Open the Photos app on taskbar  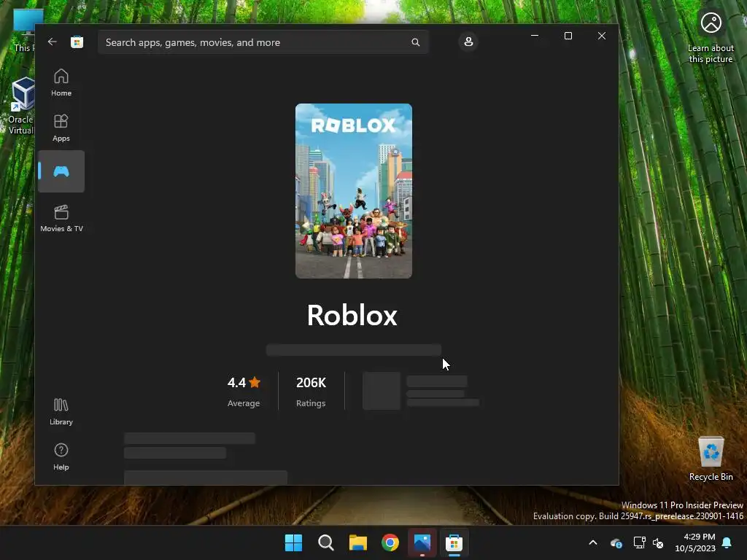coord(422,542)
